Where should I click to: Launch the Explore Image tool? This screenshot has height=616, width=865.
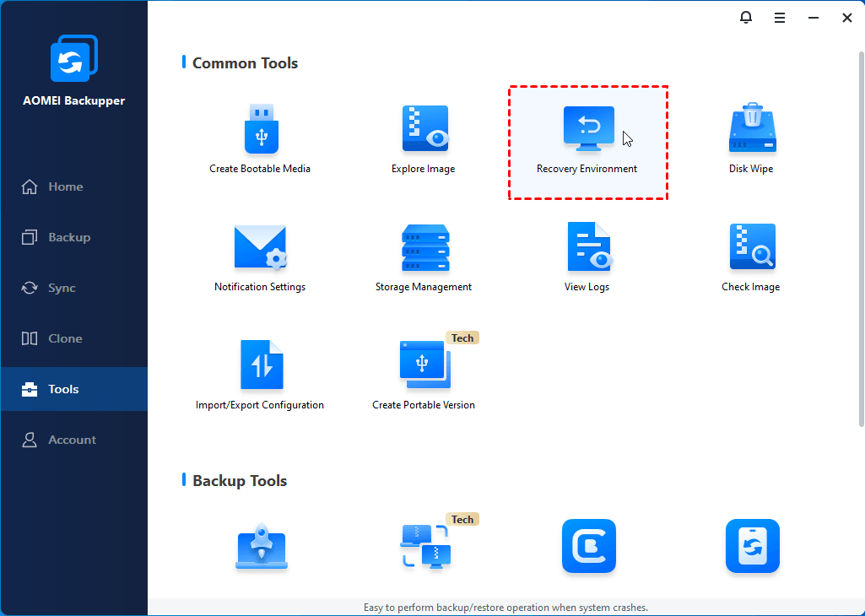click(x=424, y=129)
